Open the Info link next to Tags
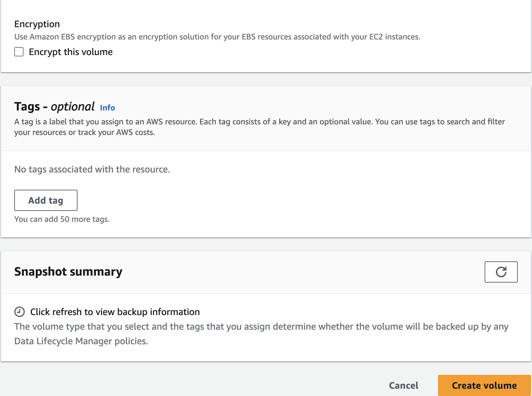Screen dimensions: 532x396 point(107,108)
